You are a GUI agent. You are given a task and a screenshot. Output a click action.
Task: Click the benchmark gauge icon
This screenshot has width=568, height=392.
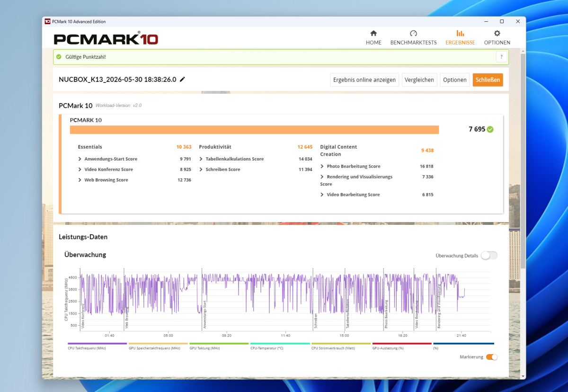[413, 33]
